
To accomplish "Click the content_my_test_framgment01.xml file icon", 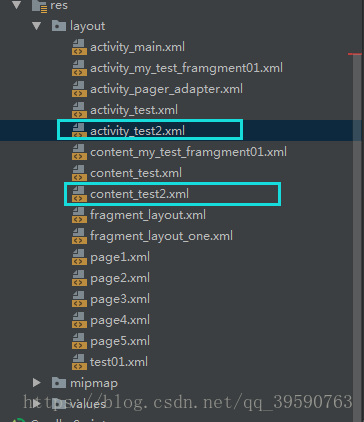I will [x=79, y=152].
